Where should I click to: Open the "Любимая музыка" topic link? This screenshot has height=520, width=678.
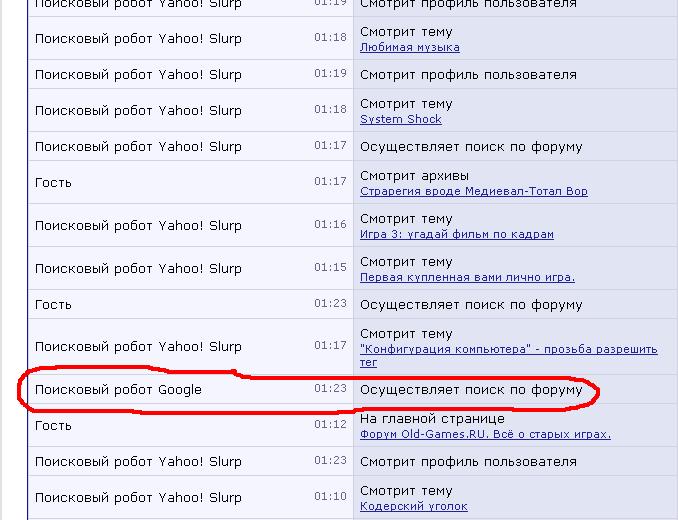[x=409, y=47]
